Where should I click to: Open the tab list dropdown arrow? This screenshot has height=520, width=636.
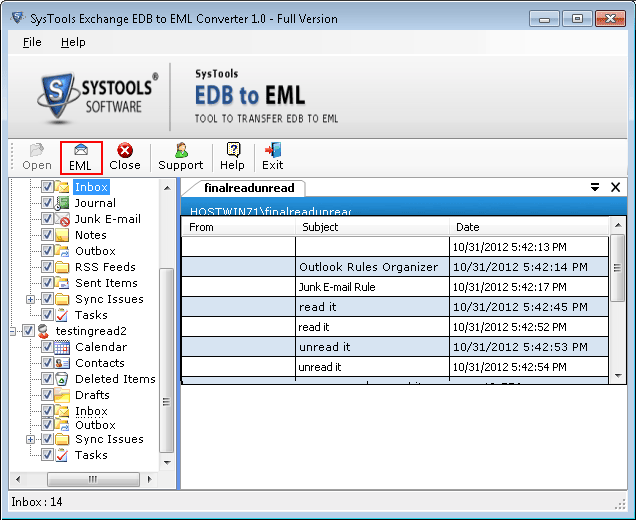click(x=595, y=187)
